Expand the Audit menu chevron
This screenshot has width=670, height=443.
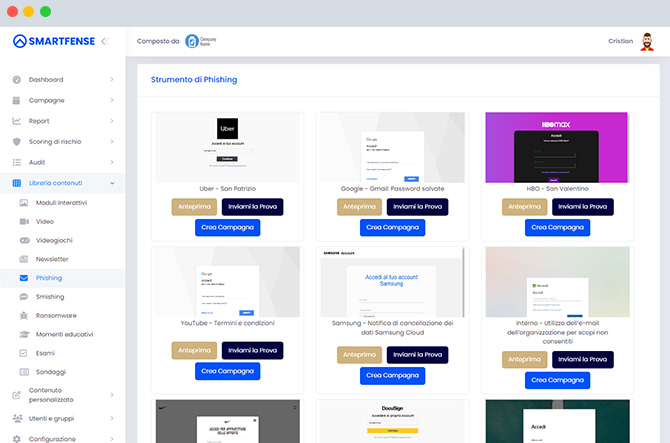pos(112,162)
